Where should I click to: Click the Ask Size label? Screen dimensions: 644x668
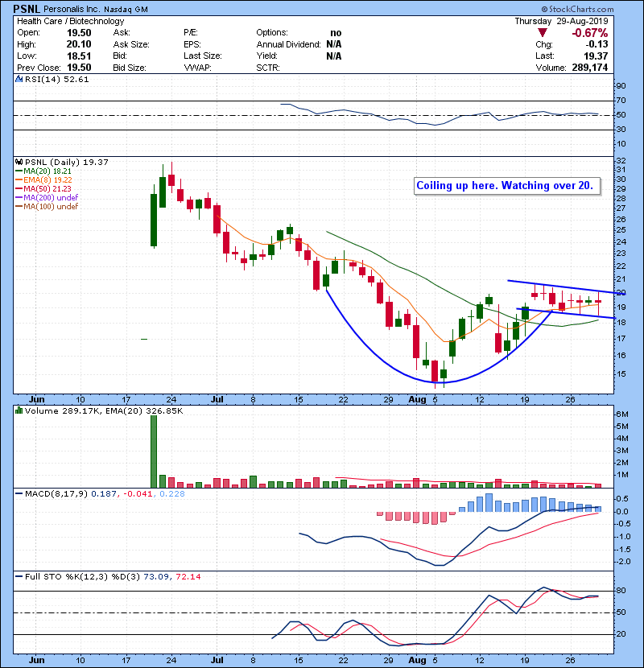click(131, 44)
